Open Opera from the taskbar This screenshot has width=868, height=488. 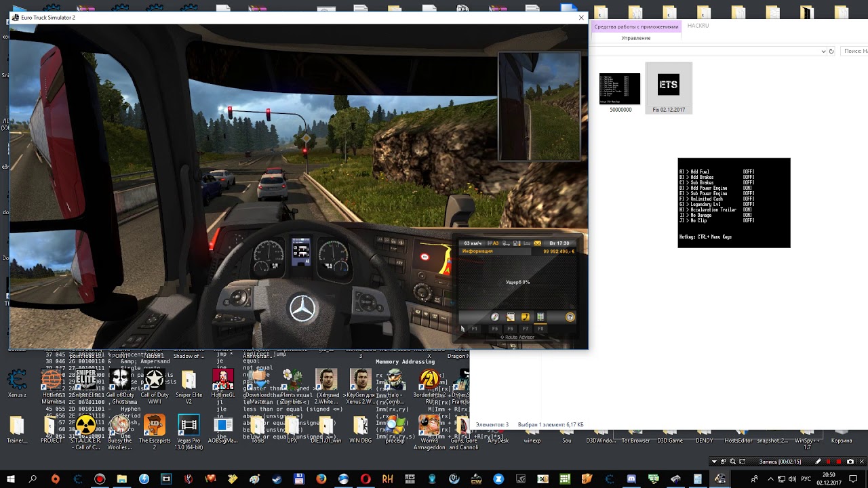tap(366, 479)
